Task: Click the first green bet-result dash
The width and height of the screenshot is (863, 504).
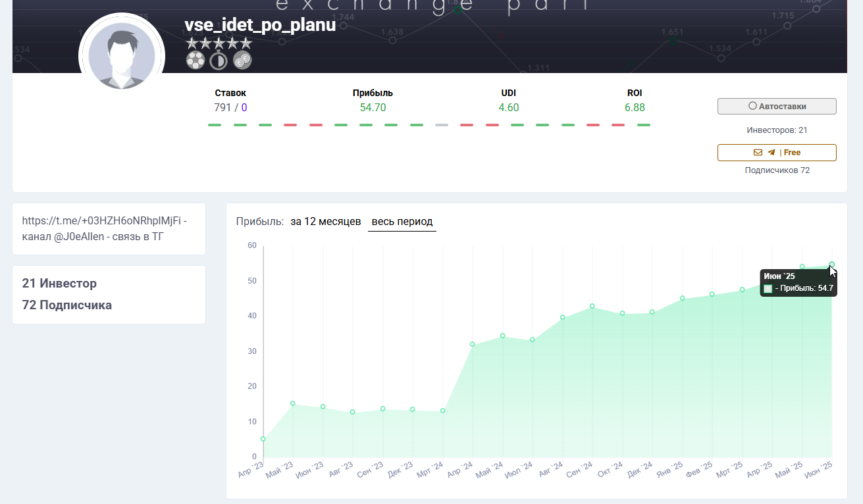Action: coord(215,125)
